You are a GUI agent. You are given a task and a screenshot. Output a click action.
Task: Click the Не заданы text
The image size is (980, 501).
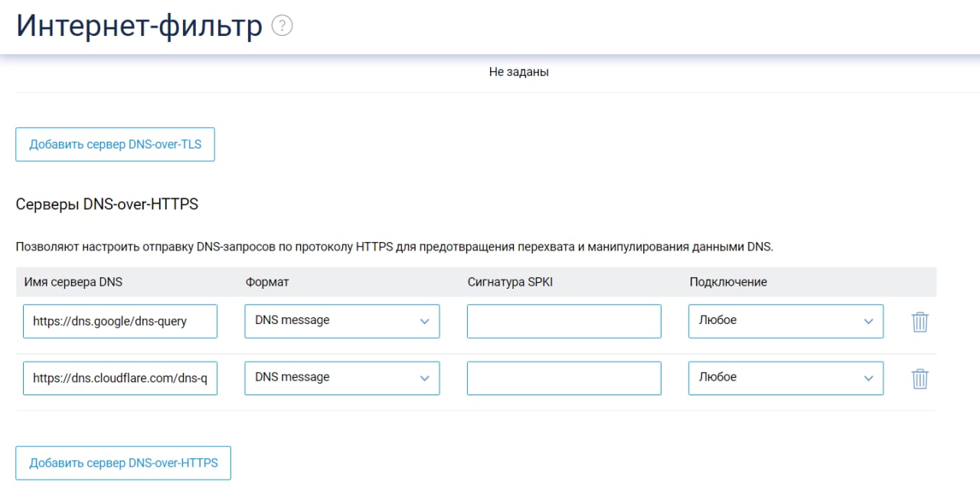(x=519, y=72)
